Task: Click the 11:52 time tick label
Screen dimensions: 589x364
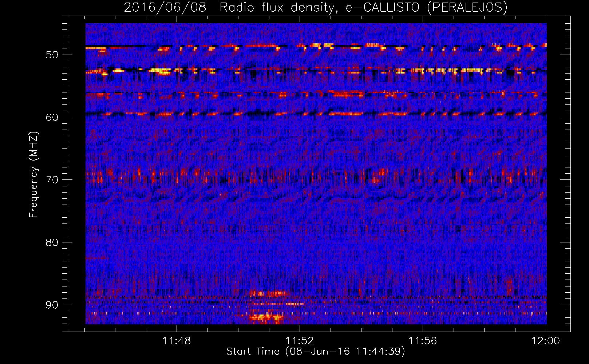Action: click(300, 341)
